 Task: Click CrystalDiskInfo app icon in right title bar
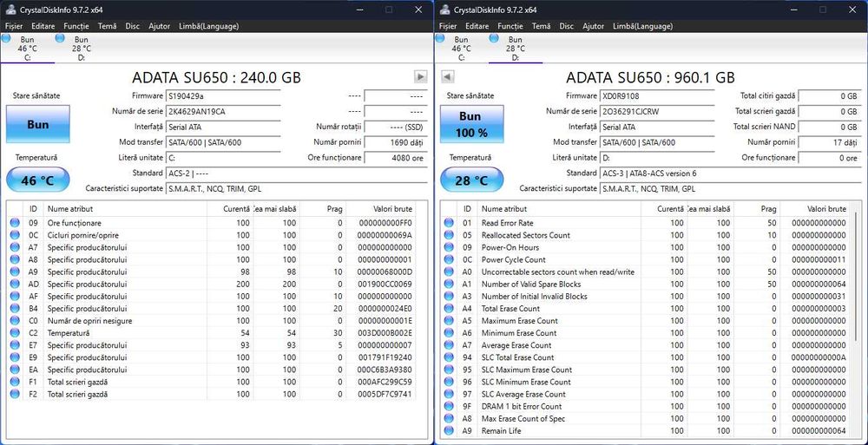[444, 10]
